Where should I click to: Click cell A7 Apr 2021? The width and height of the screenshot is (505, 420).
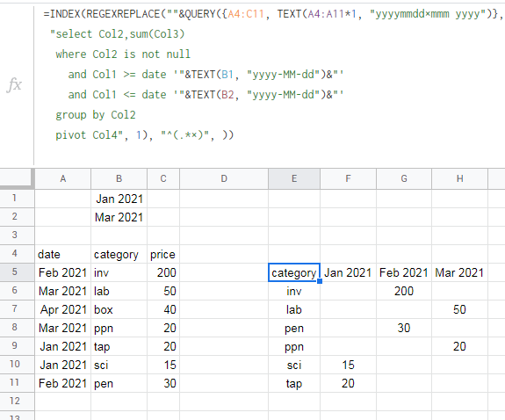click(x=63, y=309)
